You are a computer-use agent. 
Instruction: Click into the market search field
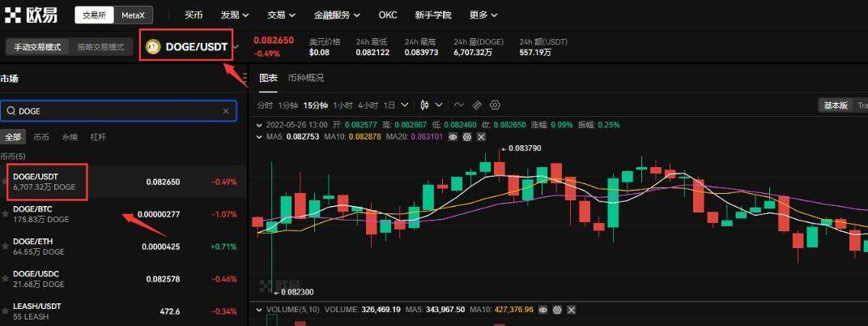point(113,111)
